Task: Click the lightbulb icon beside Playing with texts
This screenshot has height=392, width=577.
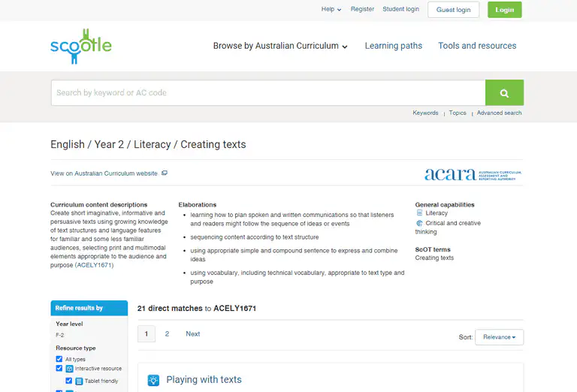Action: [153, 380]
